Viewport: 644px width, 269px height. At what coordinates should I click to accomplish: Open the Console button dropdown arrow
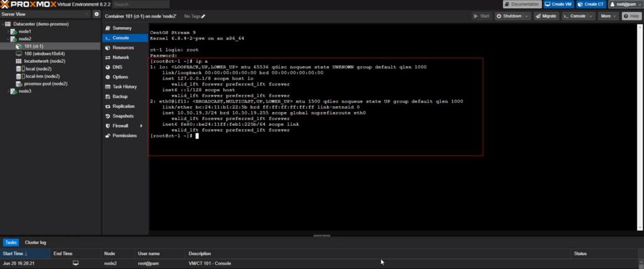point(591,16)
